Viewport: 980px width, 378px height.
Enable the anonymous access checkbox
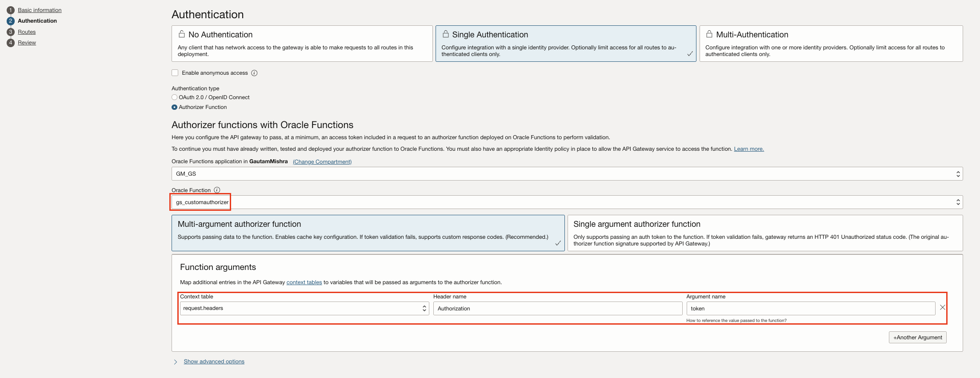[x=175, y=73]
